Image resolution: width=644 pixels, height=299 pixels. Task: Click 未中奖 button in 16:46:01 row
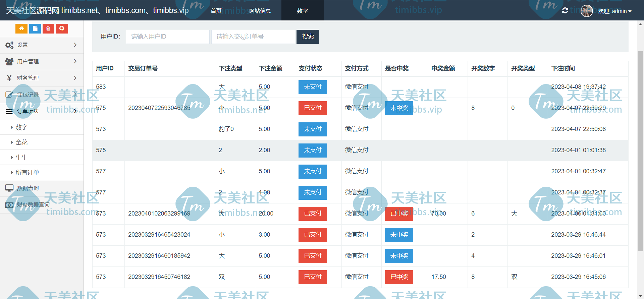coord(399,256)
